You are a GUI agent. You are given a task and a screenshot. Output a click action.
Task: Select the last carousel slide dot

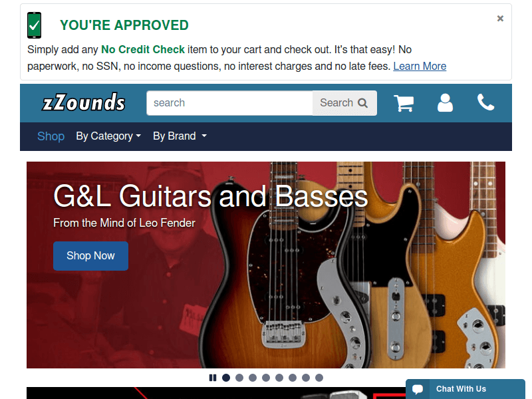(319, 378)
